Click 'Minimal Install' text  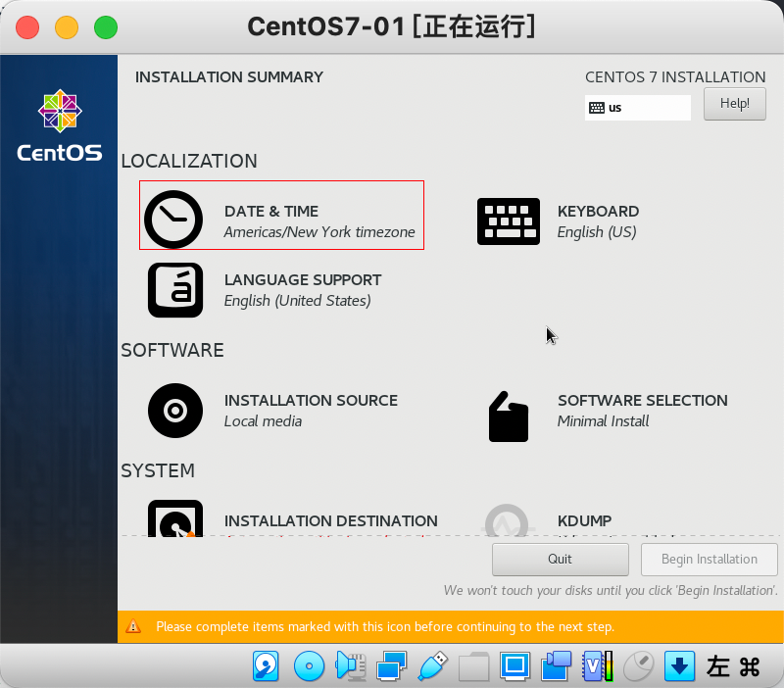(x=603, y=421)
